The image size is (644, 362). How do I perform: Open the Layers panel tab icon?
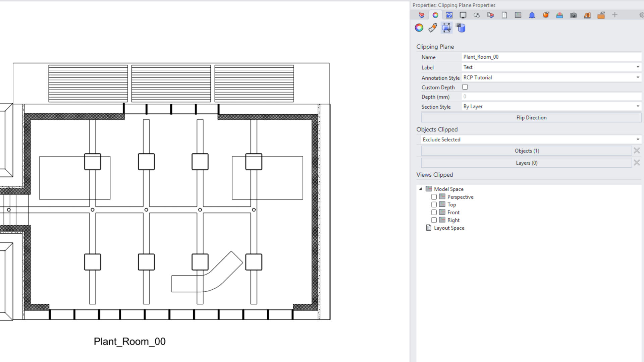click(422, 15)
